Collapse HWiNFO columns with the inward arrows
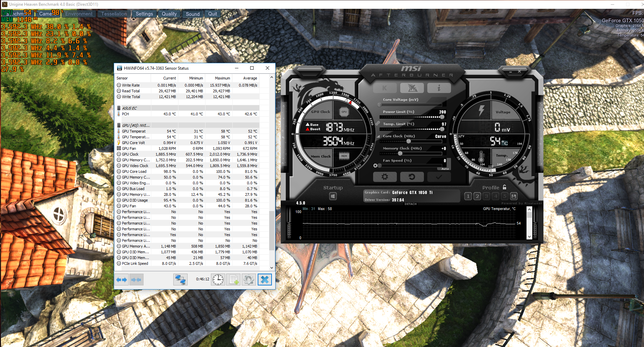Viewport: 644px width, 347px height. tap(136, 280)
